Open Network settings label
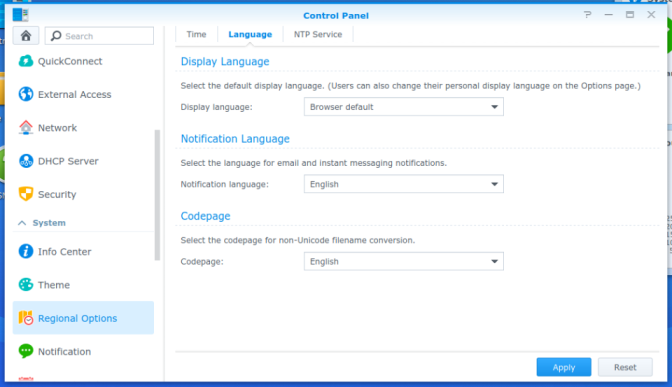Image resolution: width=672 pixels, height=387 pixels. [x=57, y=128]
